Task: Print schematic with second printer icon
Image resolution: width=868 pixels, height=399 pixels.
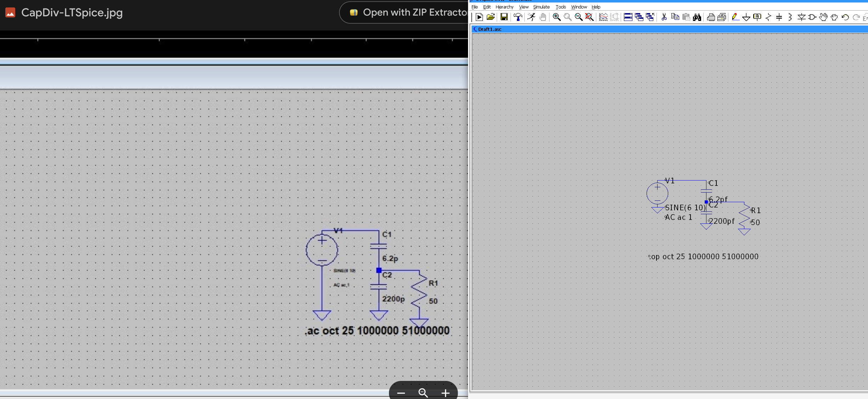Action: pyautogui.click(x=722, y=17)
